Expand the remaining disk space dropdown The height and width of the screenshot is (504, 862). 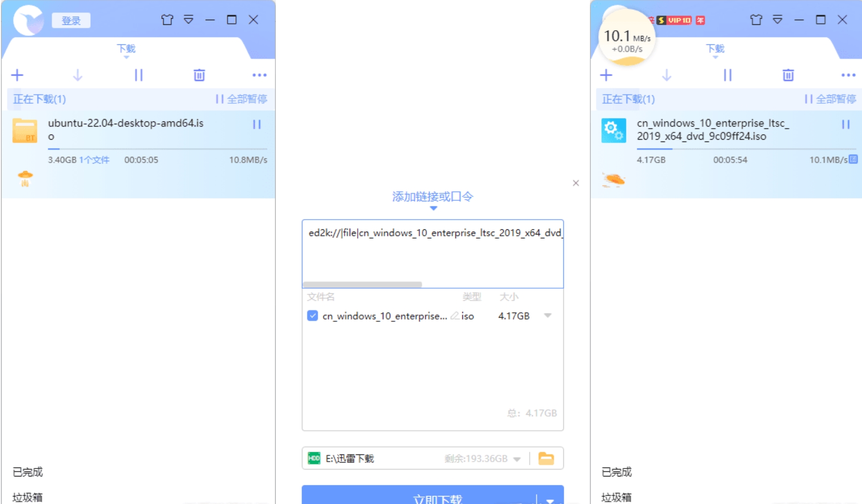pos(517,459)
